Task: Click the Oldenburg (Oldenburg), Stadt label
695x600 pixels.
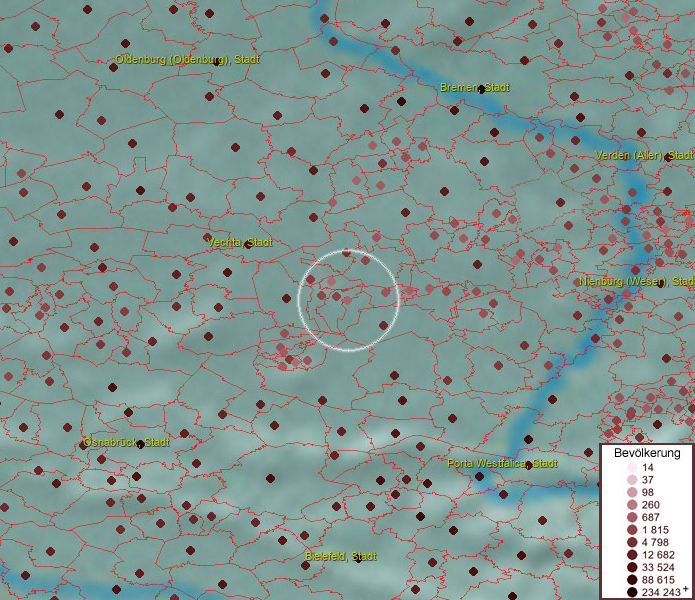Action: [x=187, y=59]
